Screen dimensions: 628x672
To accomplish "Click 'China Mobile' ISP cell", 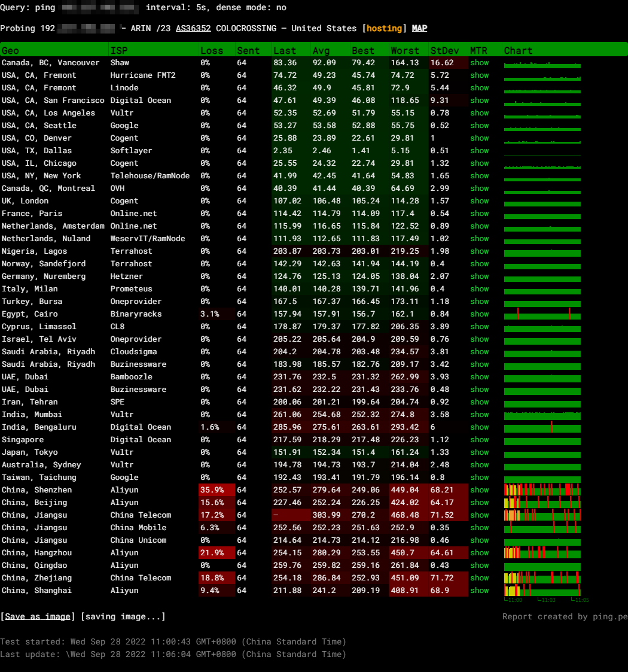I will (138, 528).
